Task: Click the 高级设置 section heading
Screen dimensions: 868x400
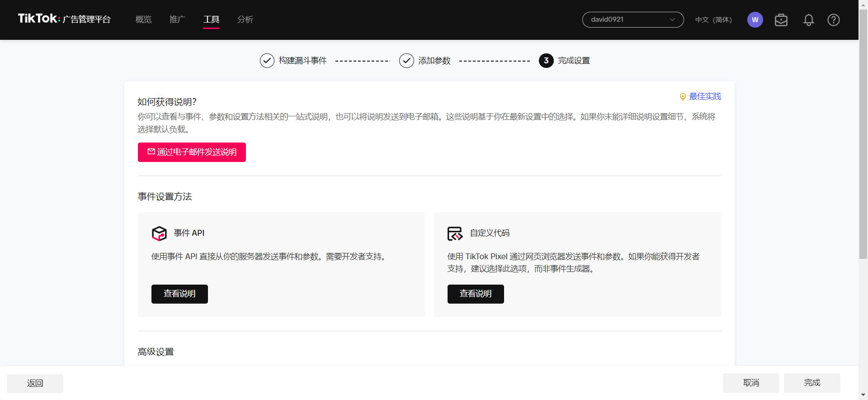Action: [156, 352]
